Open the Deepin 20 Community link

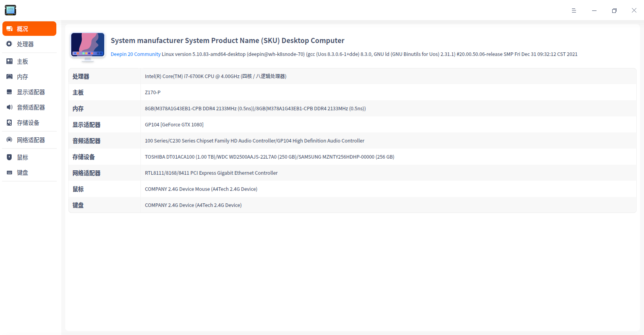click(136, 54)
